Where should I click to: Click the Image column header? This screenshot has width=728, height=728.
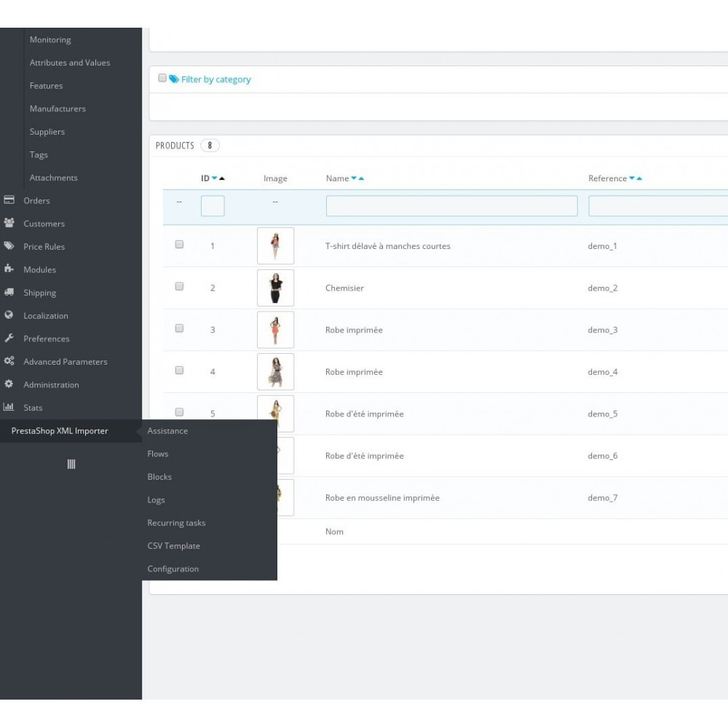click(x=275, y=178)
